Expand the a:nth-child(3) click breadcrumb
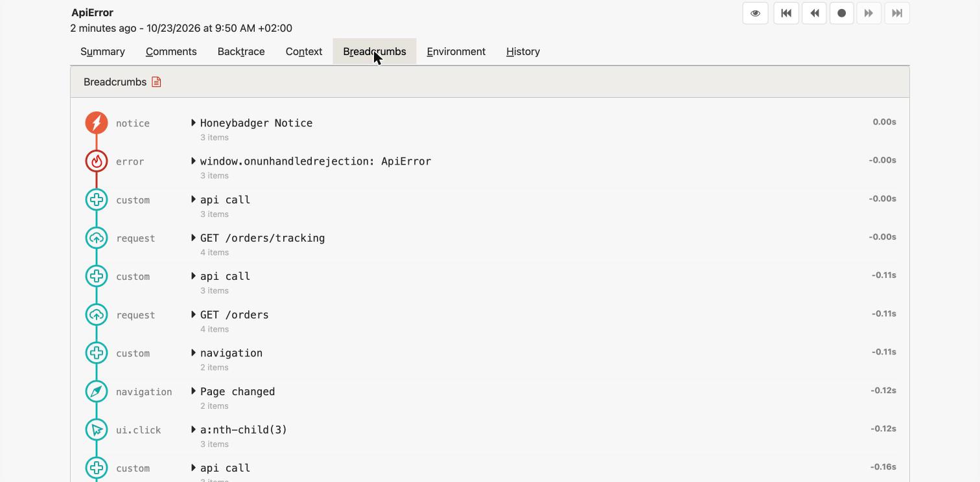980x482 pixels. point(193,430)
